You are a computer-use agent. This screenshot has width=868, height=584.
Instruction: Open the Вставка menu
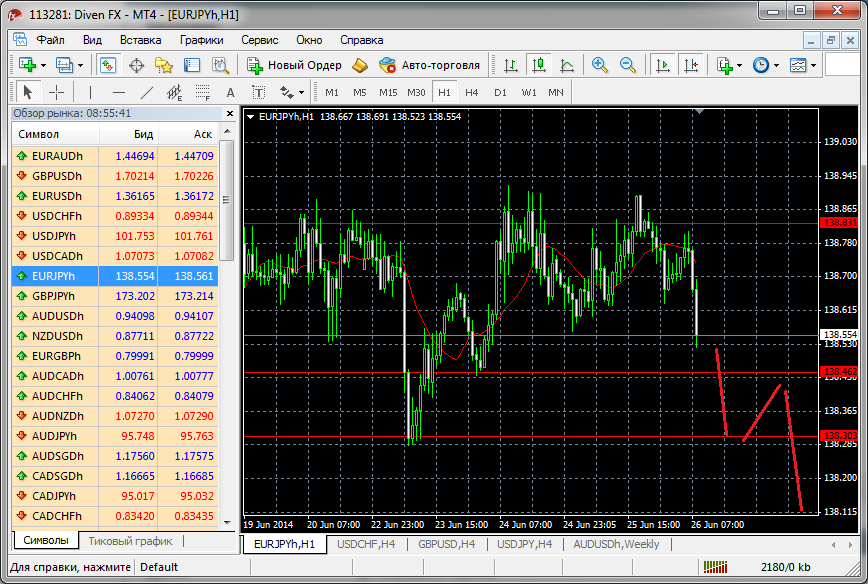[x=141, y=40]
